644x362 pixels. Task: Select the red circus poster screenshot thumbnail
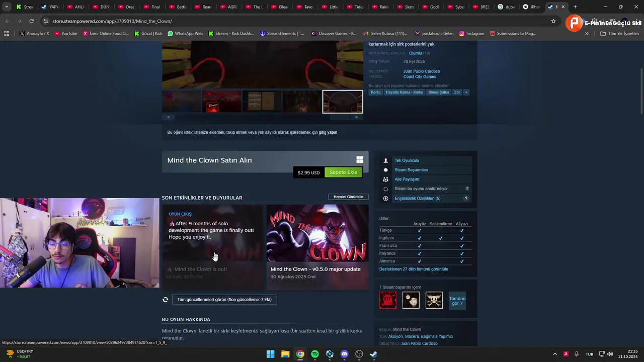coord(222,102)
